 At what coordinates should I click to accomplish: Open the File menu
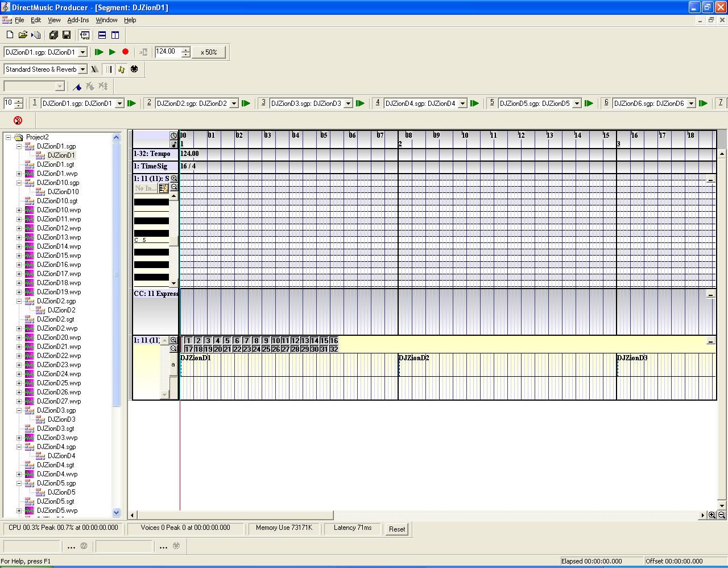tap(19, 20)
